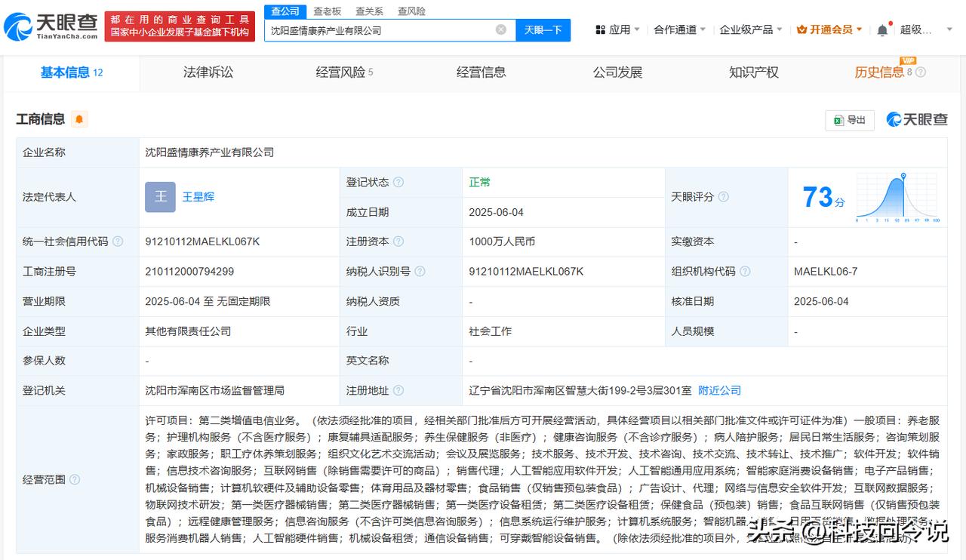Open 王星辉 legal representative link
966x560 pixels.
(x=198, y=197)
